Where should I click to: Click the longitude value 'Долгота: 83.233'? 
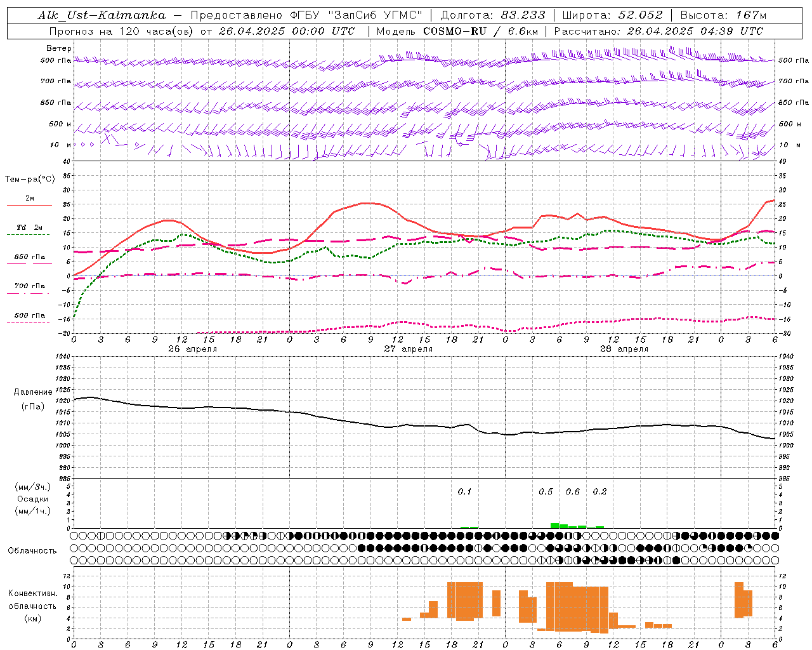tap(493, 15)
